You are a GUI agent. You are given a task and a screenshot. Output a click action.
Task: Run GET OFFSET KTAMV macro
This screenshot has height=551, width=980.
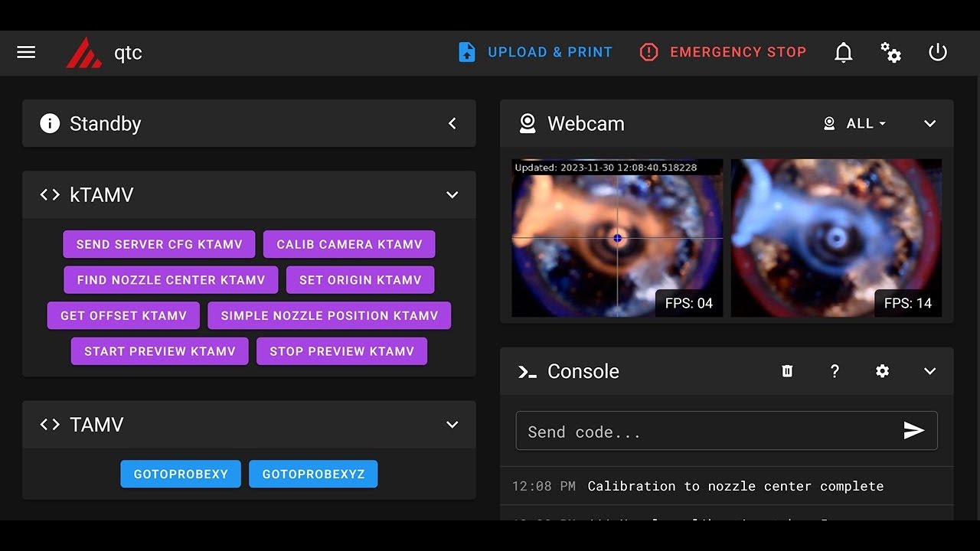coord(123,315)
